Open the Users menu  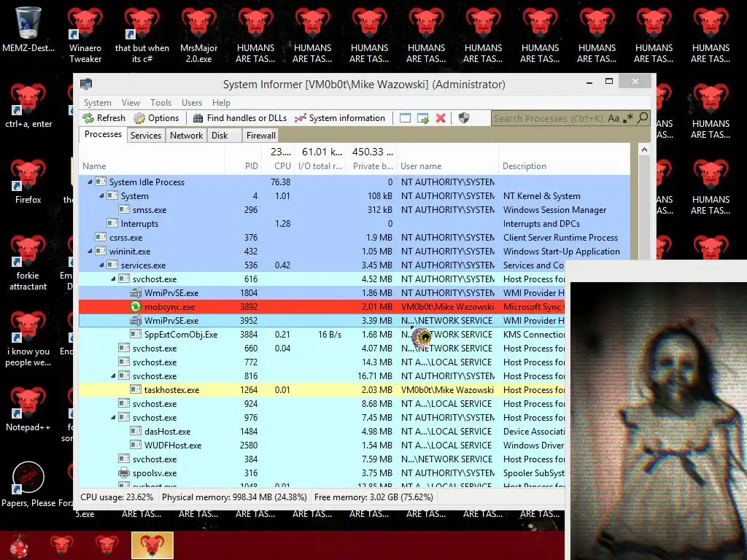click(x=192, y=102)
